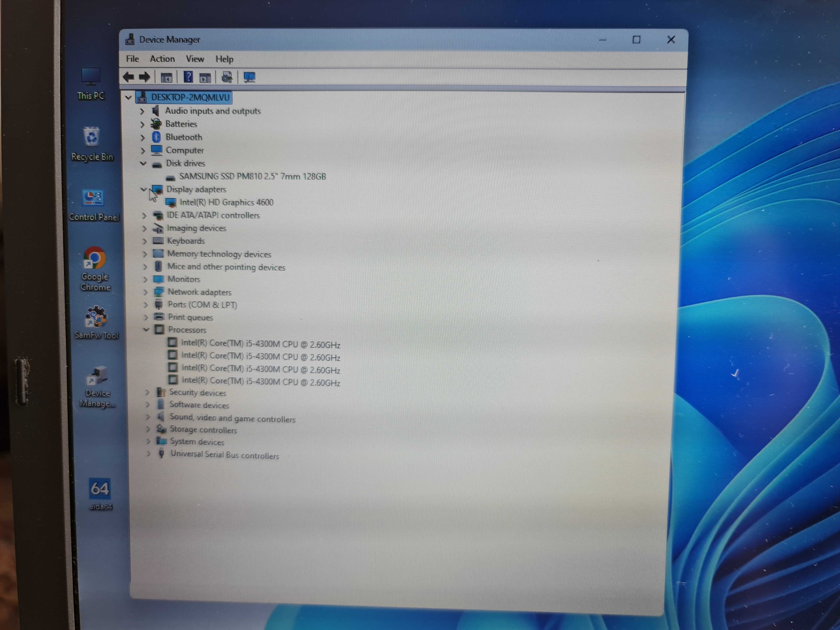
Task: Minimize the Device Manager window
Action: pos(602,39)
